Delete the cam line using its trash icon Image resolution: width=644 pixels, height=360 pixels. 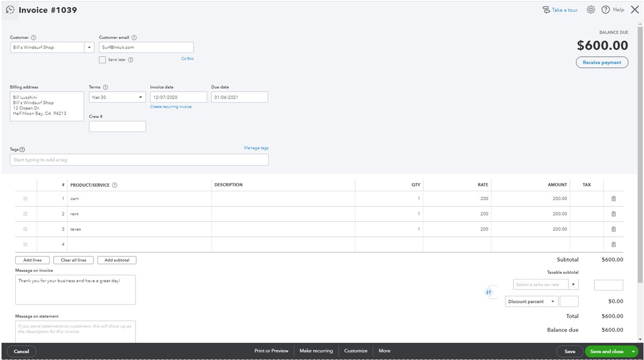(x=613, y=198)
